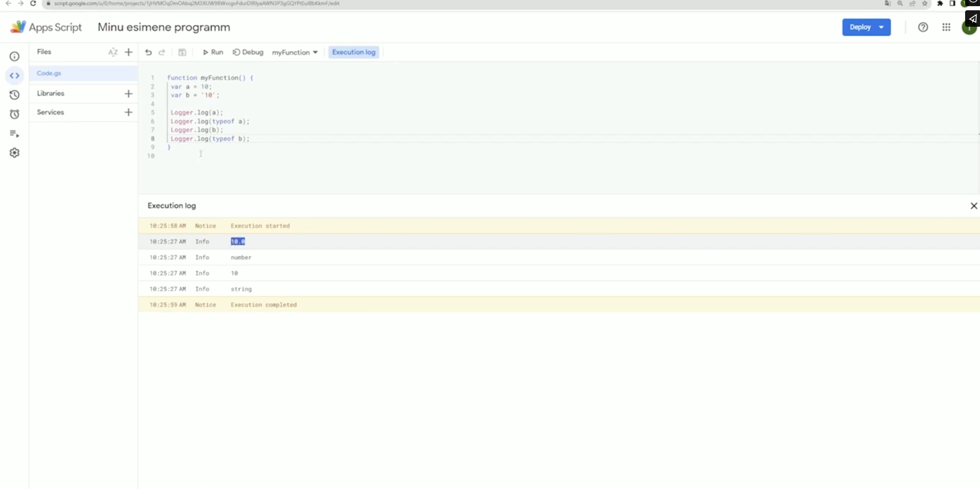Screen dimensions: 980x489
Task: Redo the last edit
Action: point(162,52)
